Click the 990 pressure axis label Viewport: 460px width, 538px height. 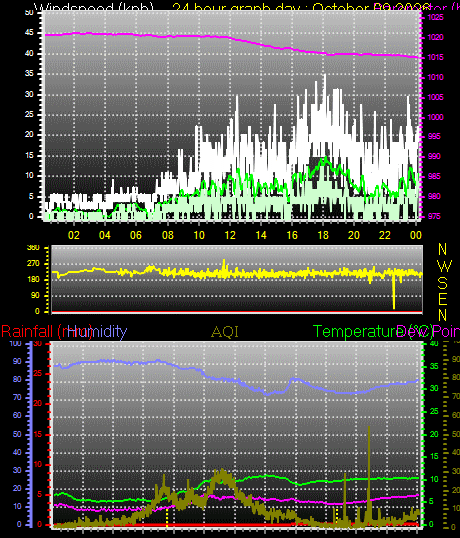(x=434, y=156)
